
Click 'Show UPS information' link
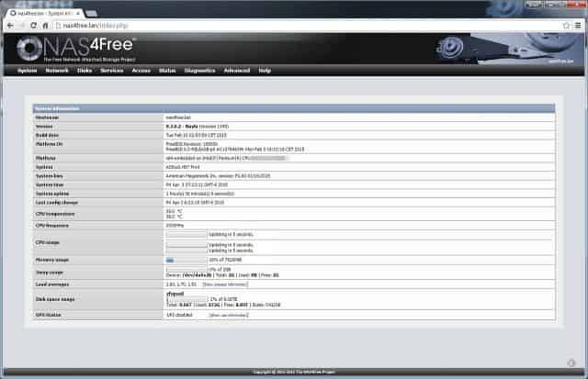tap(230, 314)
